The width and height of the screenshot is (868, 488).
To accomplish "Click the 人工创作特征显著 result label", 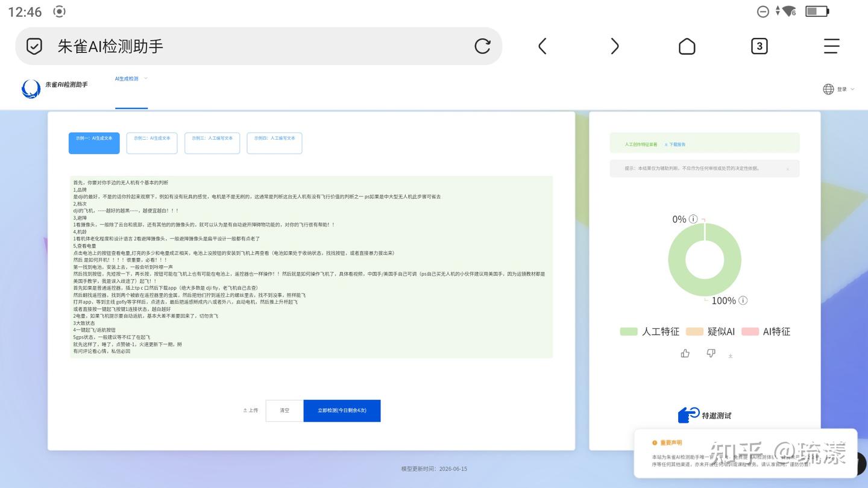I will click(641, 145).
